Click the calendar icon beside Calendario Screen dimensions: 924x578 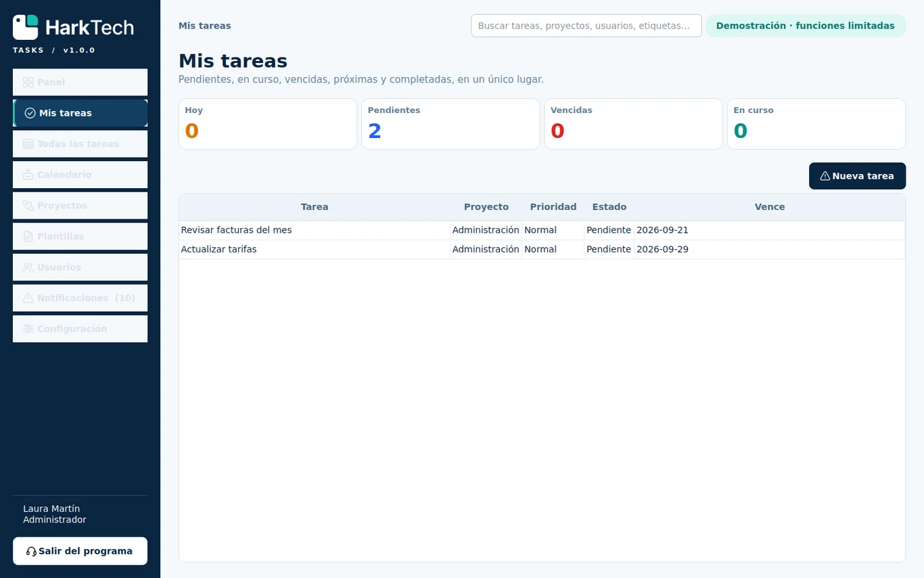coord(28,175)
